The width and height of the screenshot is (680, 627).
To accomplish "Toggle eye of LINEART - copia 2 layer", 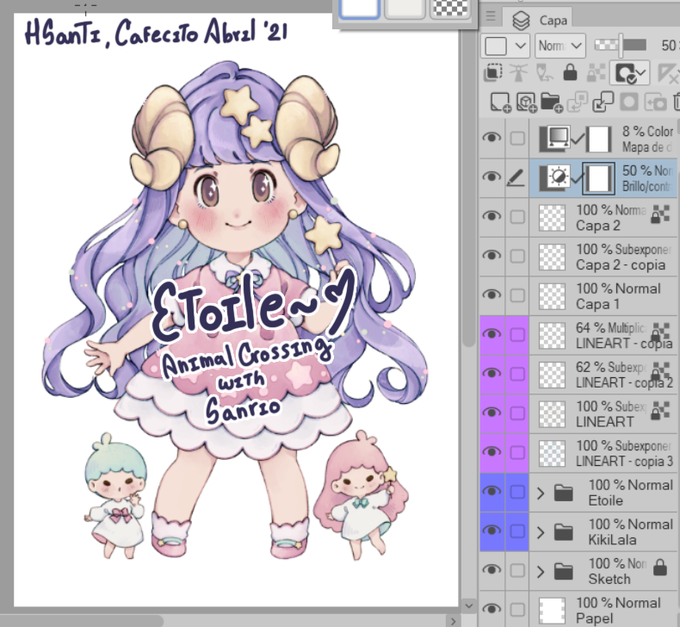I will pyautogui.click(x=491, y=373).
